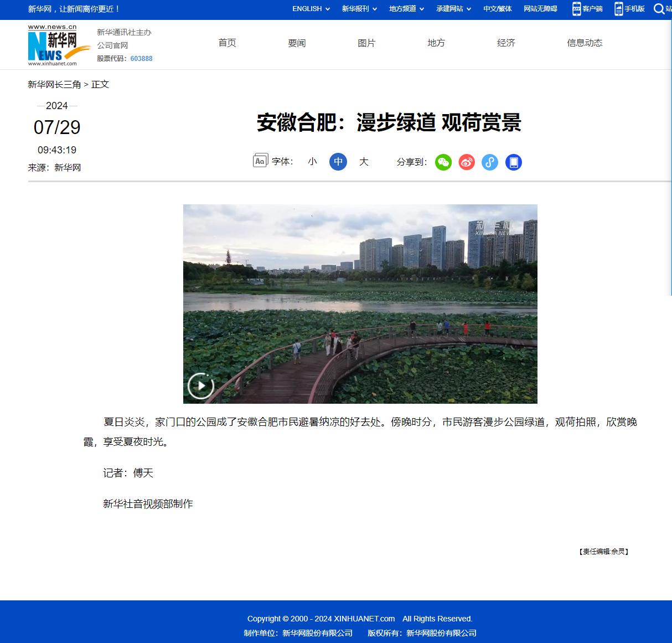Click the search magnifier icon
The image size is (672, 643).
click(659, 9)
